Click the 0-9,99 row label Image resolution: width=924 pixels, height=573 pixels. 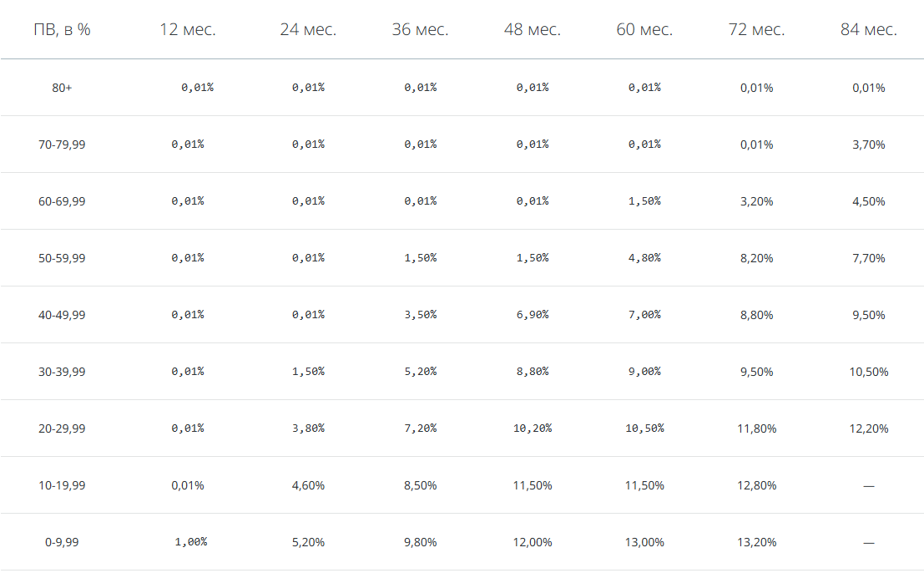[x=62, y=542]
